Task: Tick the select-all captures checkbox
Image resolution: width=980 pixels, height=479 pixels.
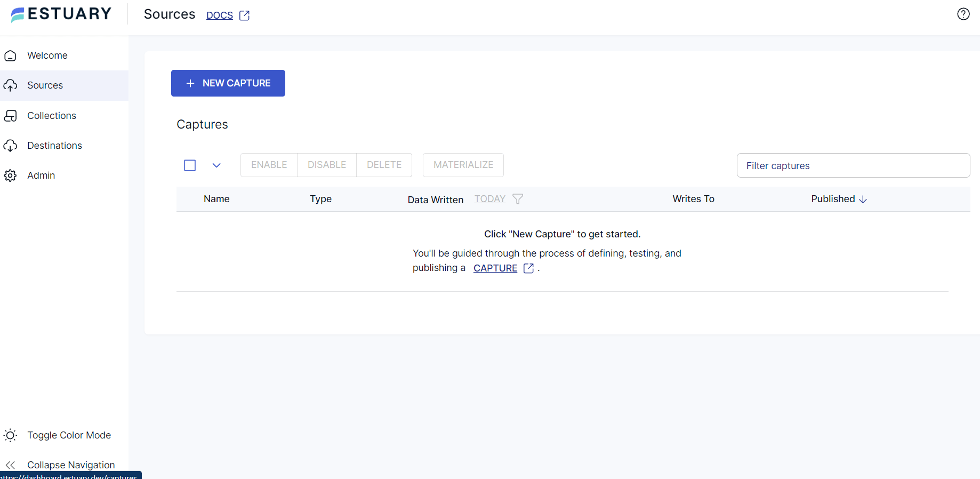Action: (190, 165)
